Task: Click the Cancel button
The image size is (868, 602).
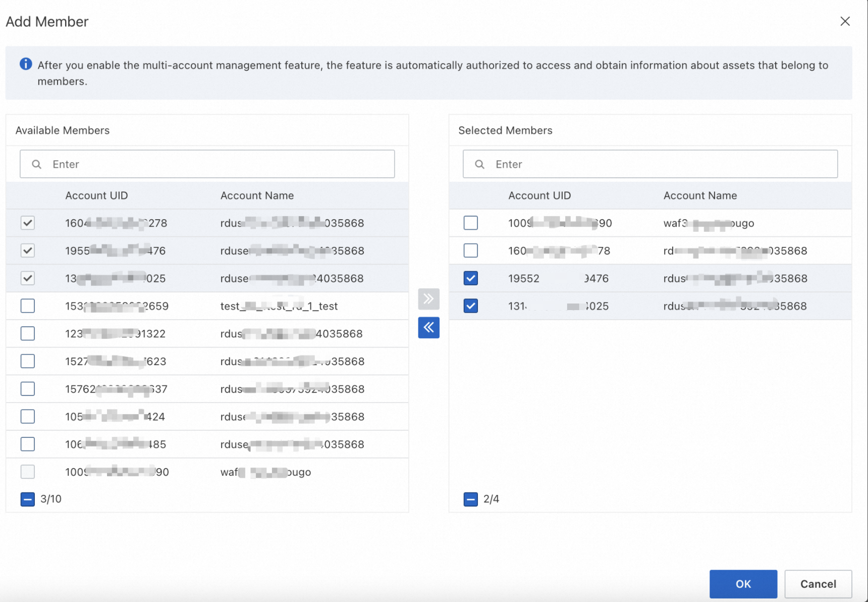Action: coord(818,584)
